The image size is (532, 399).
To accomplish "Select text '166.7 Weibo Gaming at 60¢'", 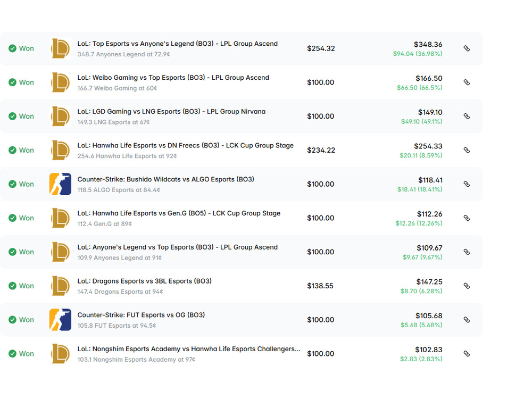I will (117, 88).
